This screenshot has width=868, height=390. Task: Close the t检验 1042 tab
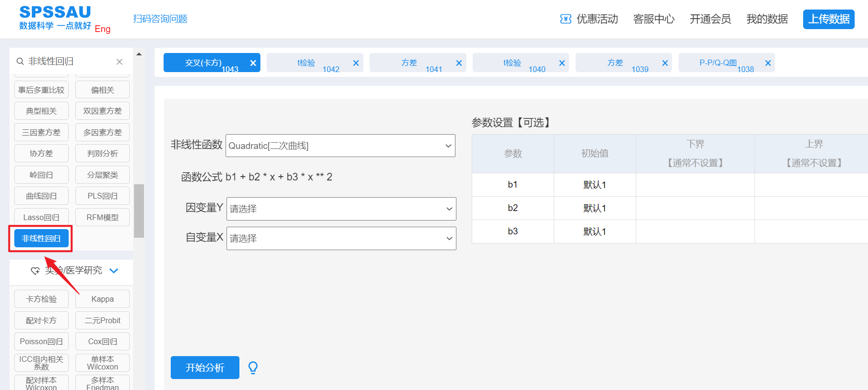(x=356, y=63)
